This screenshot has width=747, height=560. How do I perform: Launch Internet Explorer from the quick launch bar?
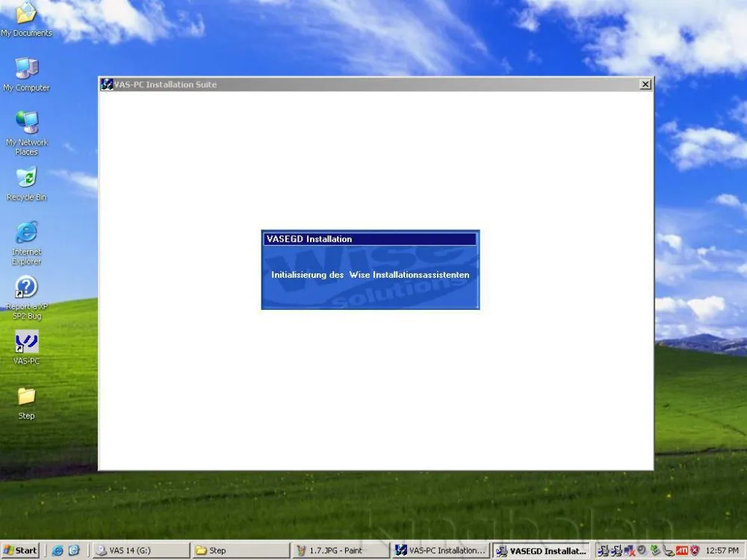(58, 550)
